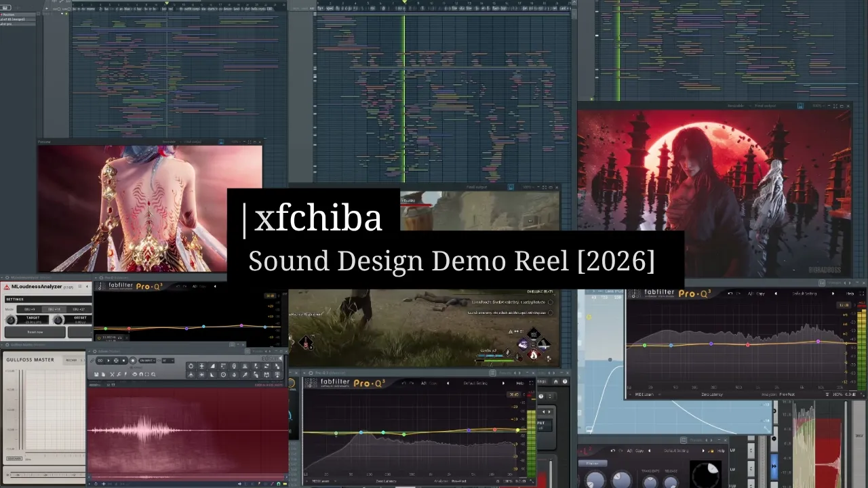Viewport: 868px width, 488px height.
Task: Click the undo icon in Pro-L 2
Action: [612, 451]
